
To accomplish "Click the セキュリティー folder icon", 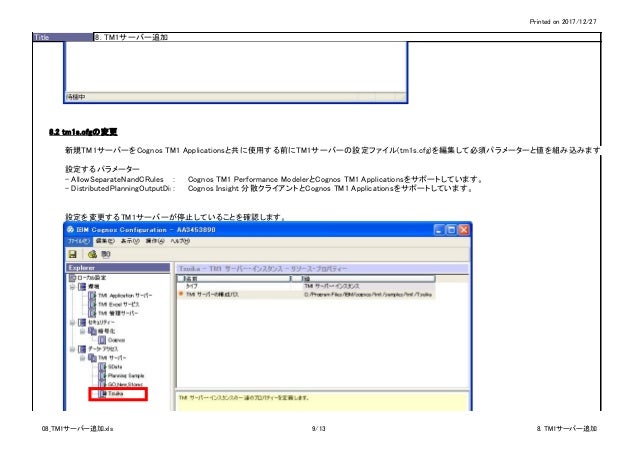I will coord(82,323).
